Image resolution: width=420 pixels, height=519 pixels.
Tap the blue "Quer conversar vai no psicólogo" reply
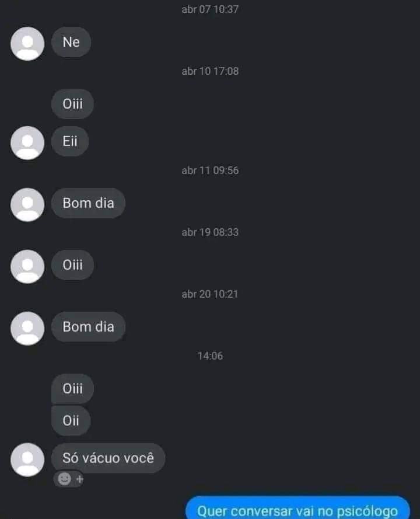pos(297,508)
